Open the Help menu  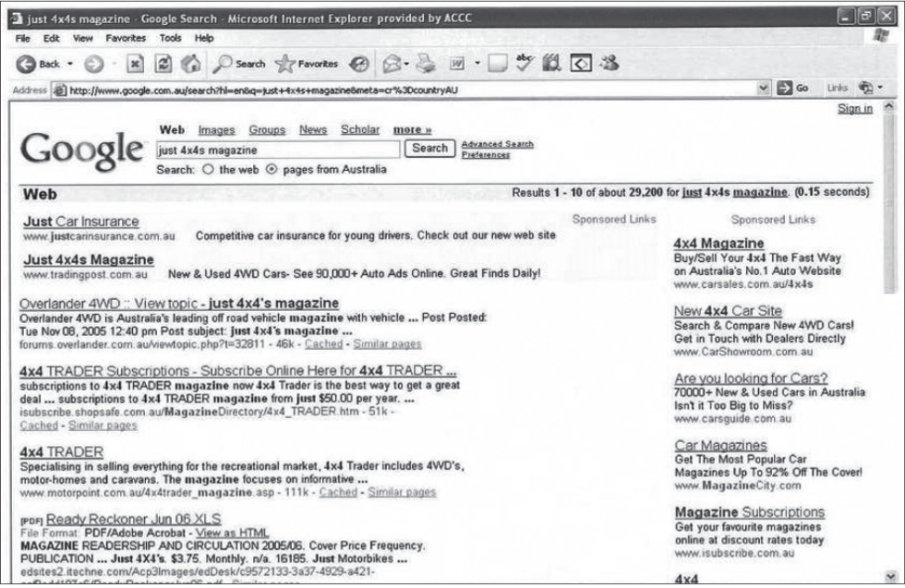[204, 38]
